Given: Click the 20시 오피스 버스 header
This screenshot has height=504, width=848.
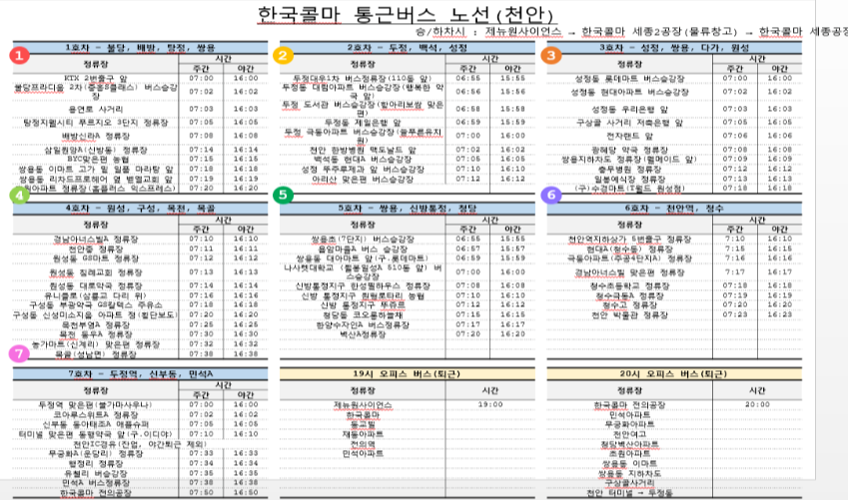Looking at the screenshot, I should pos(674,374).
